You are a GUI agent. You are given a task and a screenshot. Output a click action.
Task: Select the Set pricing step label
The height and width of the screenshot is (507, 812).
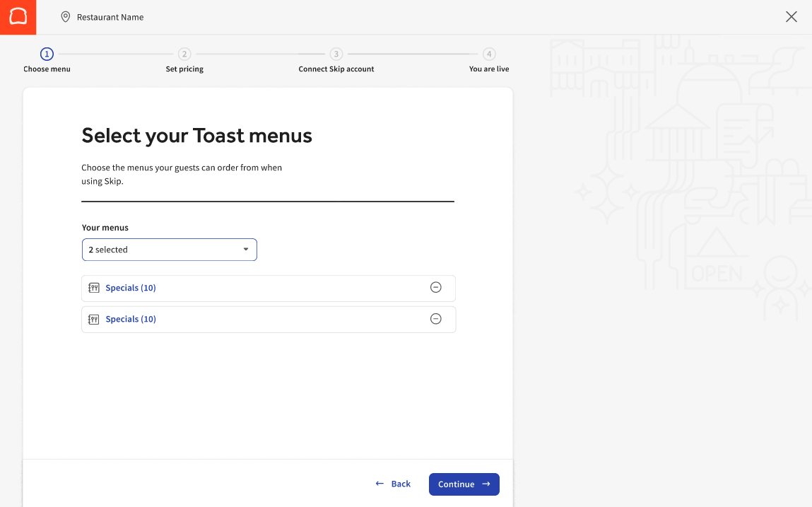[184, 69]
